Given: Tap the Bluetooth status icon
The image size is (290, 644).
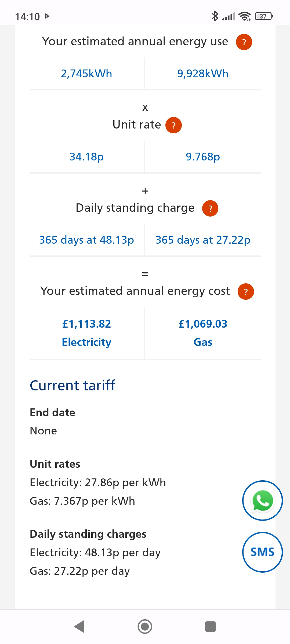Looking at the screenshot, I should pyautogui.click(x=215, y=16).
